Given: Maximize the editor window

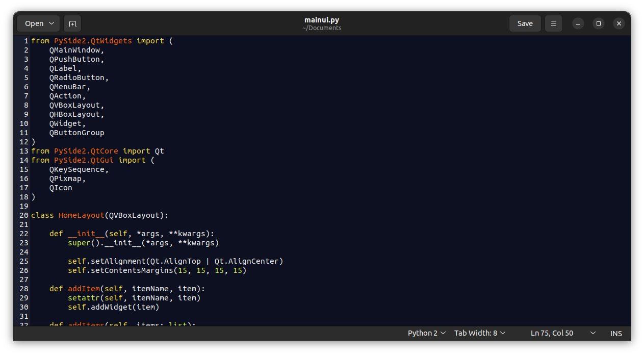Looking at the screenshot, I should point(599,23).
